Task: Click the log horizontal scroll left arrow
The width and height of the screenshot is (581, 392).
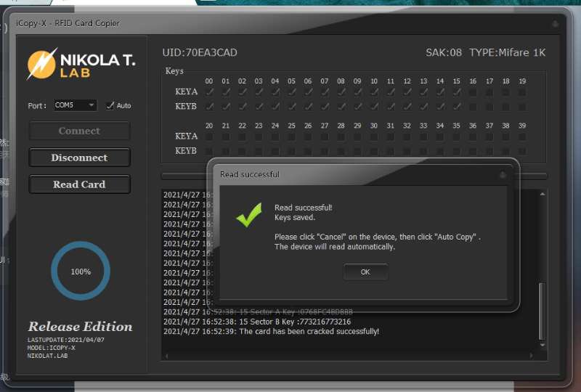Action: [167, 356]
